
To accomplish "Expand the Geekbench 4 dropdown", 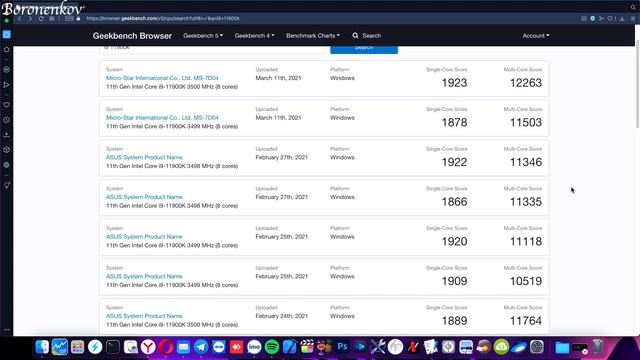I will coord(254,36).
